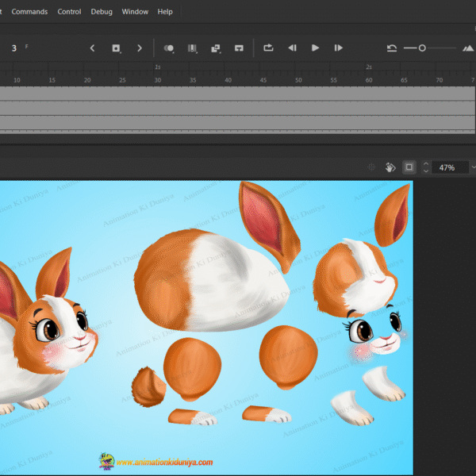Play the timeline animation
Screen dimensions: 476x476
pos(315,48)
